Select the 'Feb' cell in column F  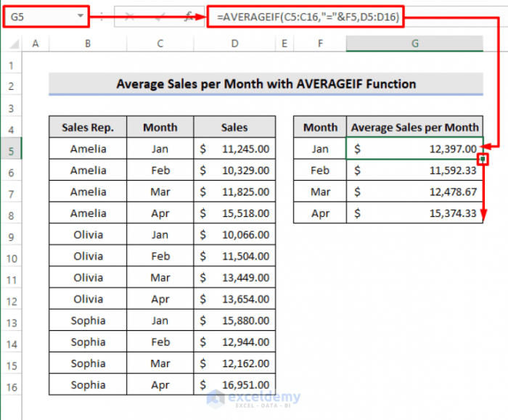[320, 170]
